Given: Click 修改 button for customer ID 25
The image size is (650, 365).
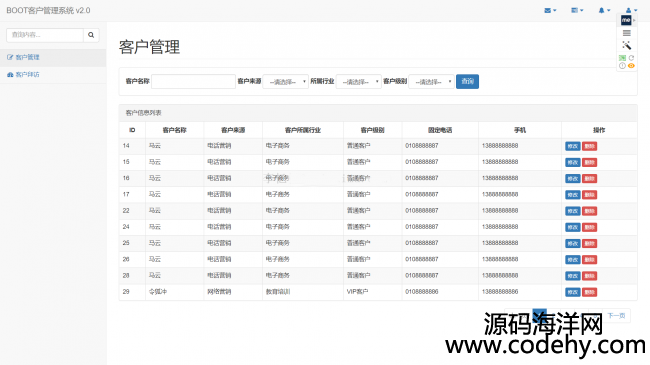Looking at the screenshot, I should click(572, 243).
